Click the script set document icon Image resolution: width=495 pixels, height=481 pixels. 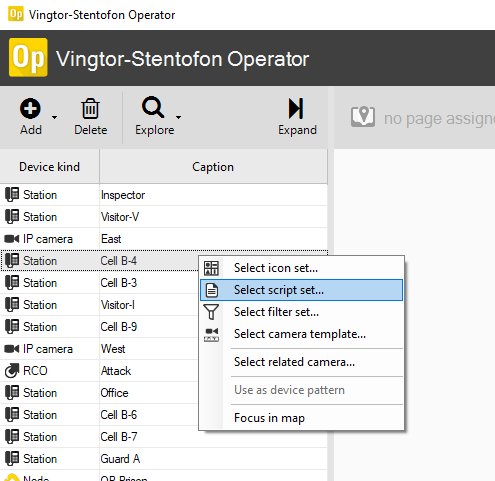pyautogui.click(x=212, y=290)
